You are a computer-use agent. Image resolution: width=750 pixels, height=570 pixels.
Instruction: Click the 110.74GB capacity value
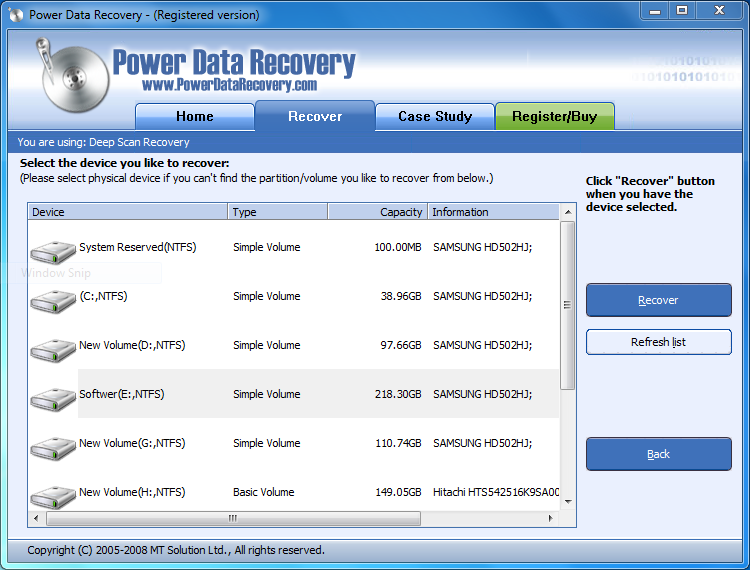(x=398, y=443)
